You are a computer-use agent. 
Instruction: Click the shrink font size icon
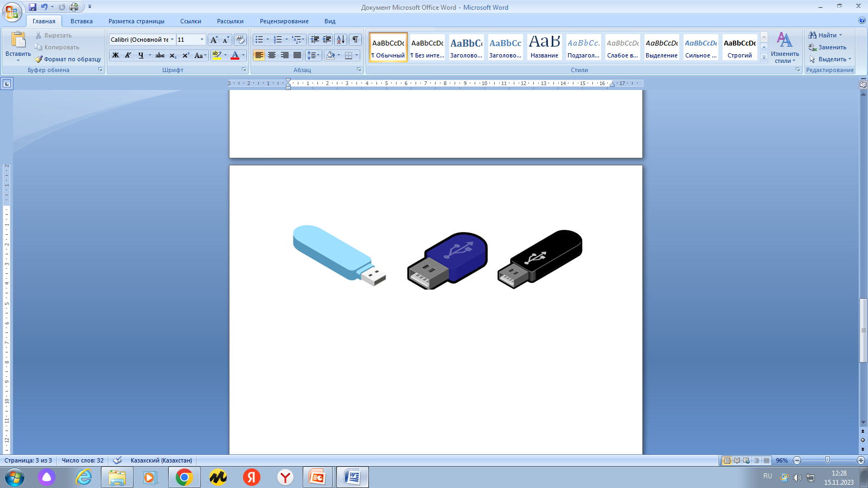pyautogui.click(x=226, y=40)
